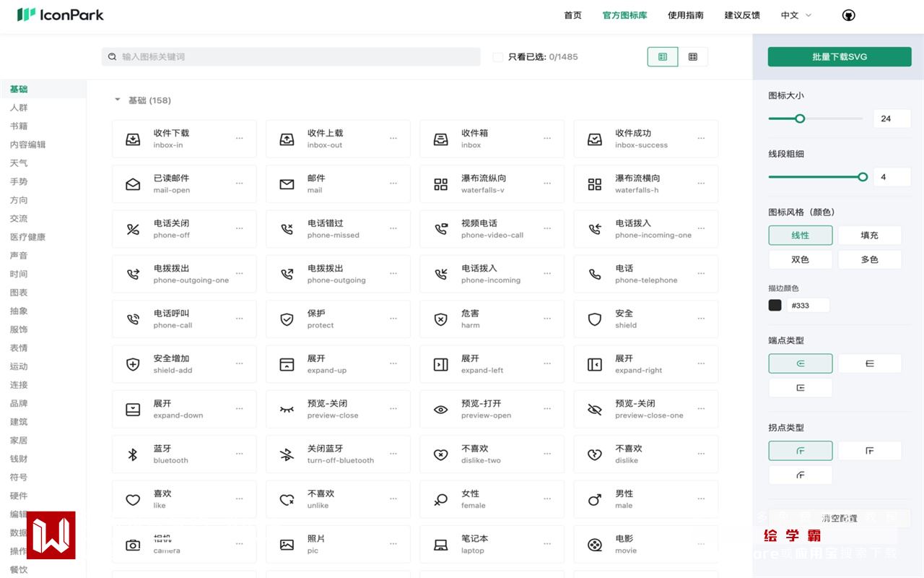Viewport: 924px width, 578px height.
Task: Select the preview-open eye icon
Action: [x=440, y=410]
